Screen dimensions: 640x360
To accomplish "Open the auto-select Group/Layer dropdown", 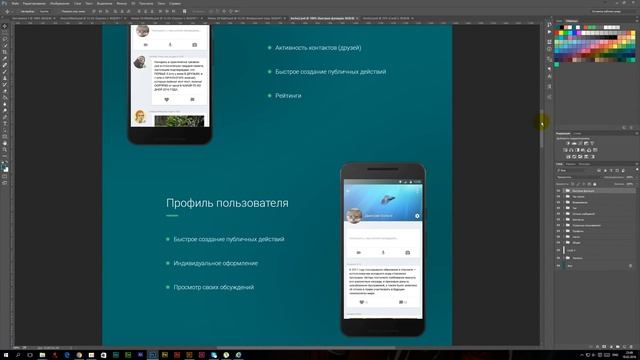I will (x=44, y=11).
